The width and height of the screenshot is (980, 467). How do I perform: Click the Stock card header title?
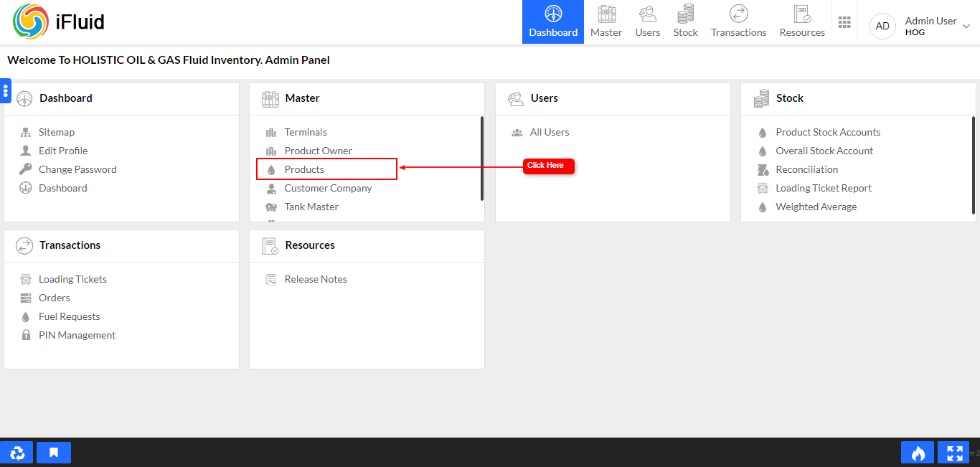790,98
